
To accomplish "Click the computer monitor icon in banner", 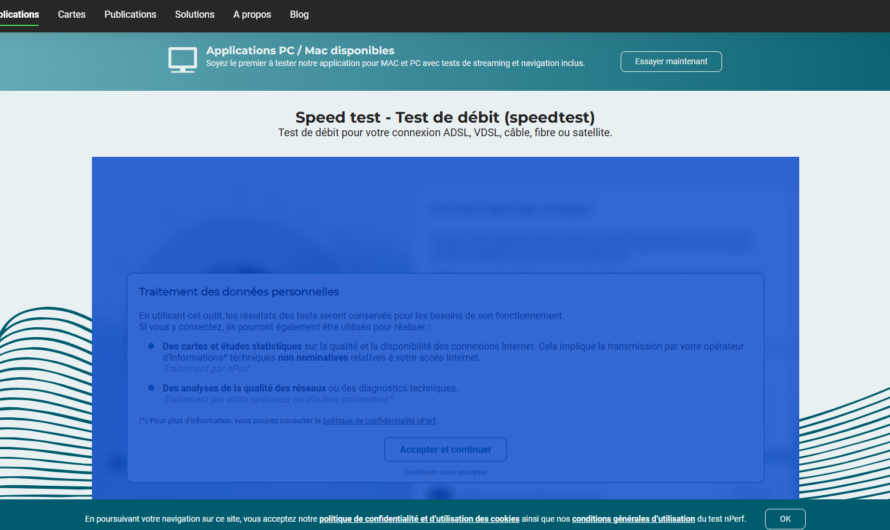I will [182, 60].
